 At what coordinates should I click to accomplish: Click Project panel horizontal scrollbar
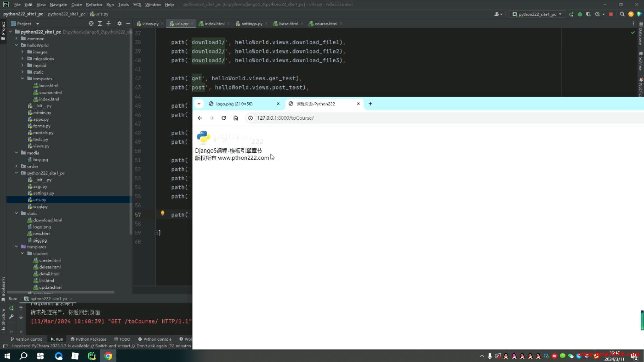click(x=60, y=292)
